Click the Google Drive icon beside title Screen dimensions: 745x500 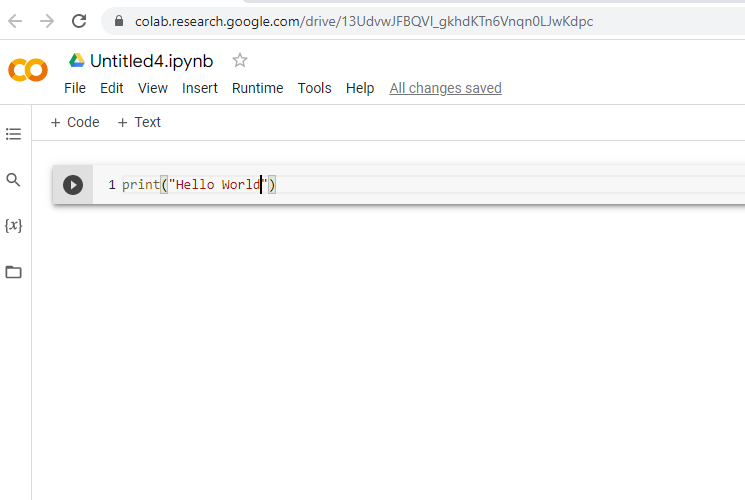pyautogui.click(x=76, y=60)
